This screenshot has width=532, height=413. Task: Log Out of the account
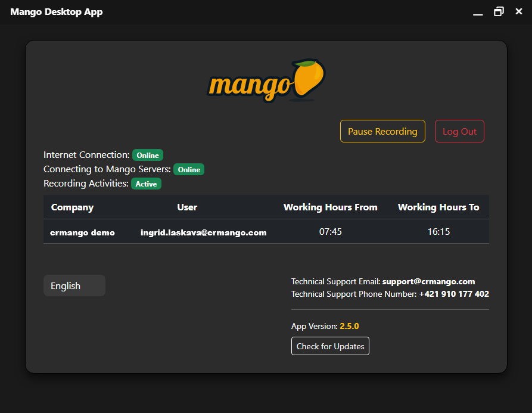tap(459, 132)
